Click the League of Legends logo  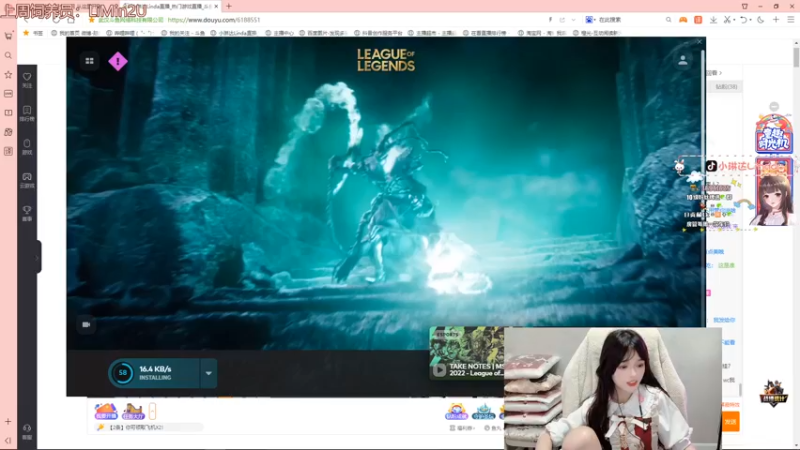(x=386, y=60)
